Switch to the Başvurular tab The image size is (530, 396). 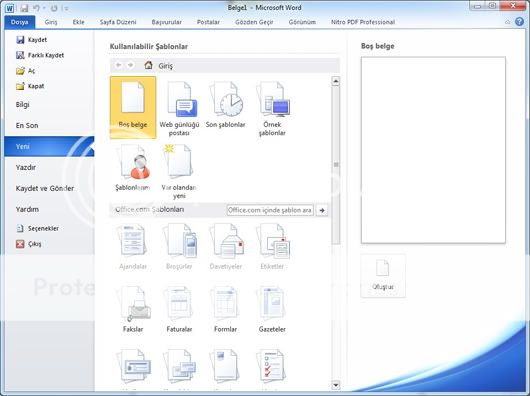point(166,22)
